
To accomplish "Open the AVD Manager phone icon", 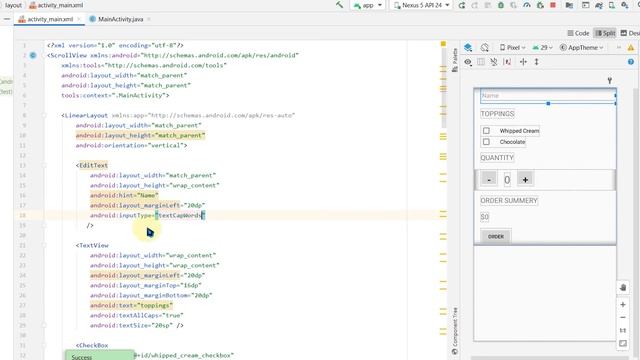I will point(611,5).
